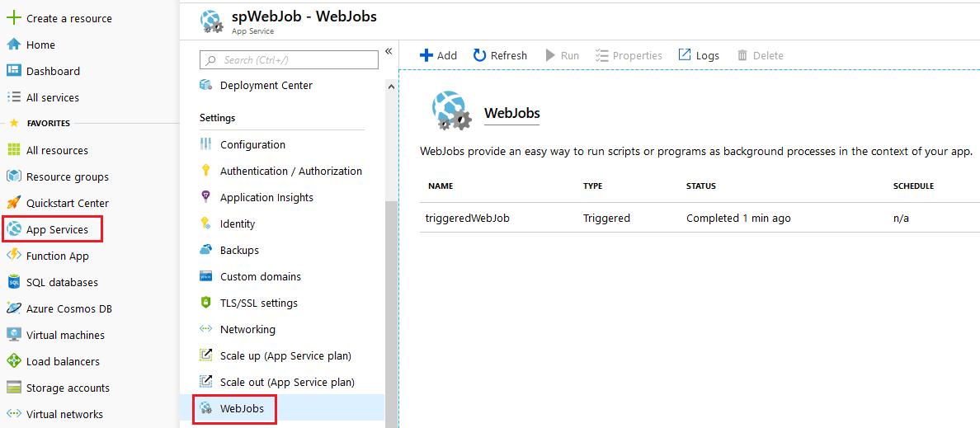Open the Create a resource link
This screenshot has width=980, height=428.
(69, 19)
